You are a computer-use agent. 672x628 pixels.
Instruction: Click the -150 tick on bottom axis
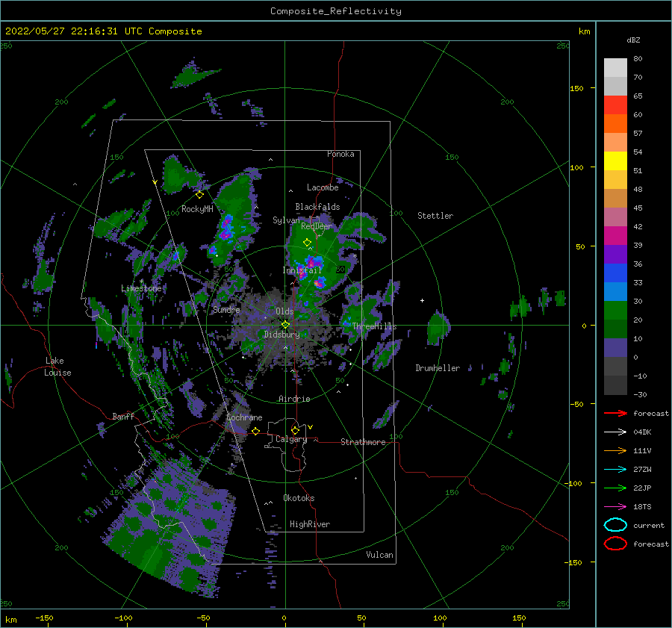(44, 618)
